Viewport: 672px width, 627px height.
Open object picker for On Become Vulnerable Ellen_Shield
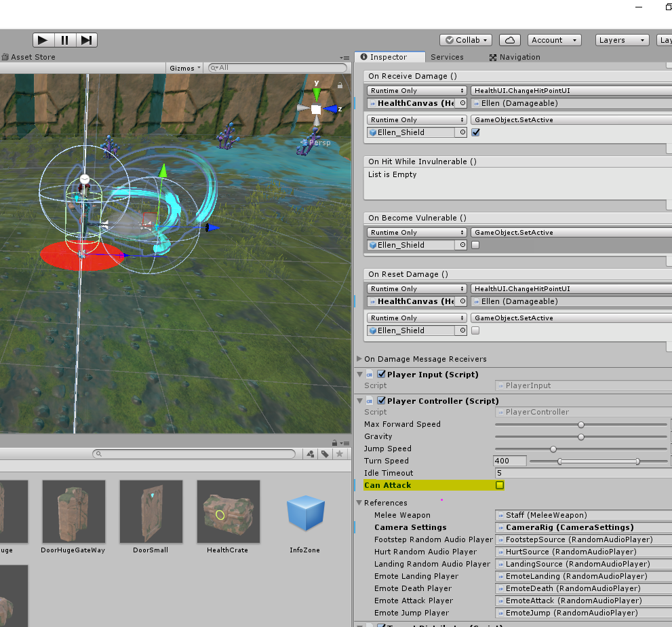click(x=463, y=245)
